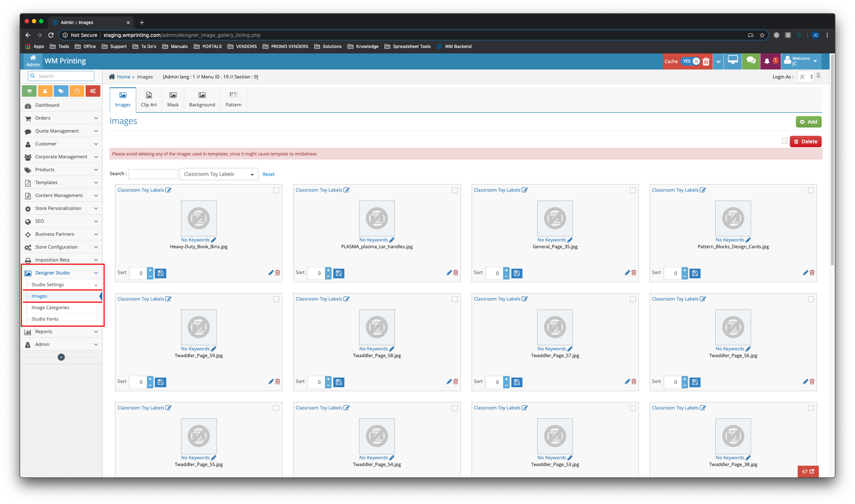Click the cache trash can icon
Viewport: 855px width, 504px height.
[x=706, y=62]
